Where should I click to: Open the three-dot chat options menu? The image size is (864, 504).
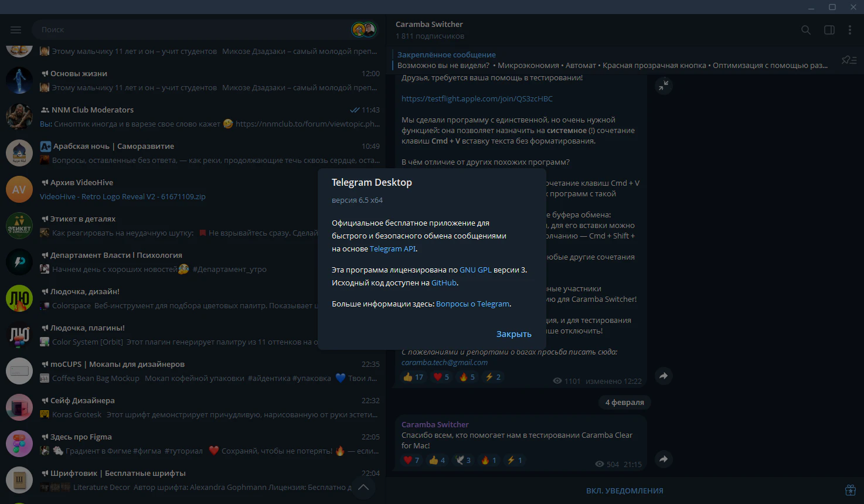click(x=850, y=30)
